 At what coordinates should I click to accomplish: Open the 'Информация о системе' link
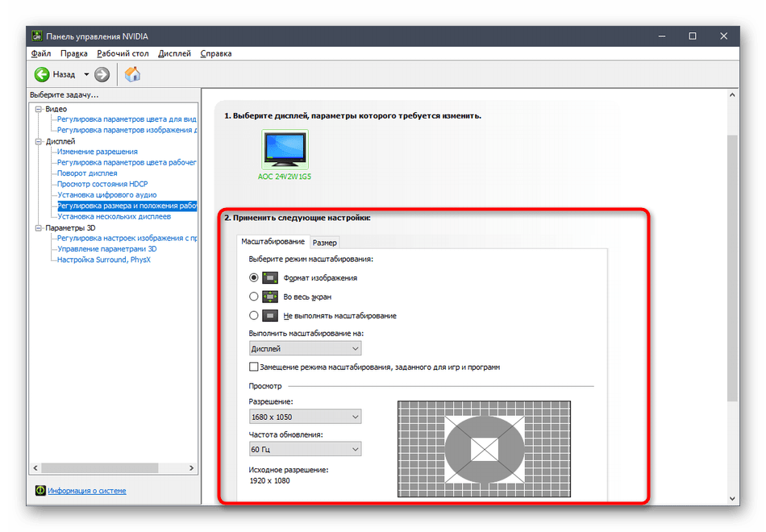pos(86,490)
